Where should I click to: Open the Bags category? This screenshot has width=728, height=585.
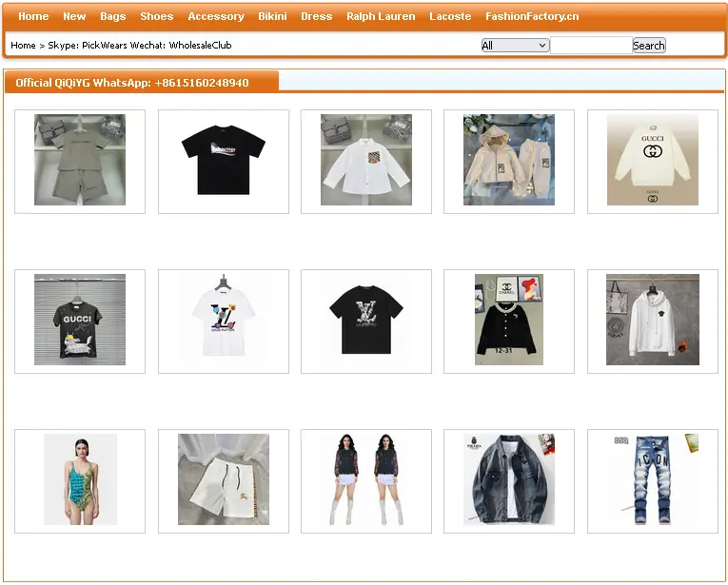pyautogui.click(x=113, y=16)
